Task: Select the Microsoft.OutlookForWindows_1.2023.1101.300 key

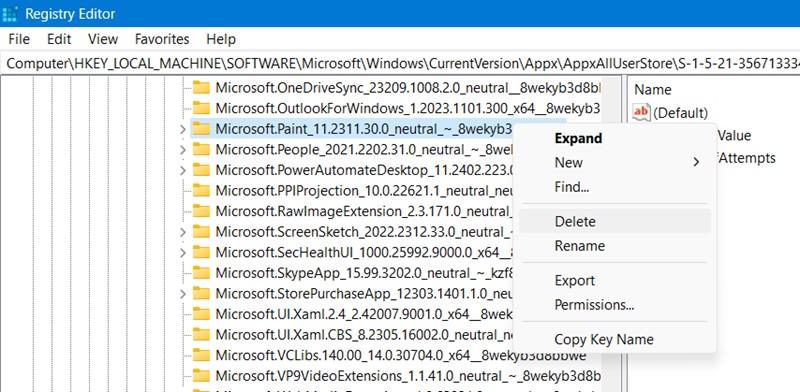Action: tap(407, 108)
